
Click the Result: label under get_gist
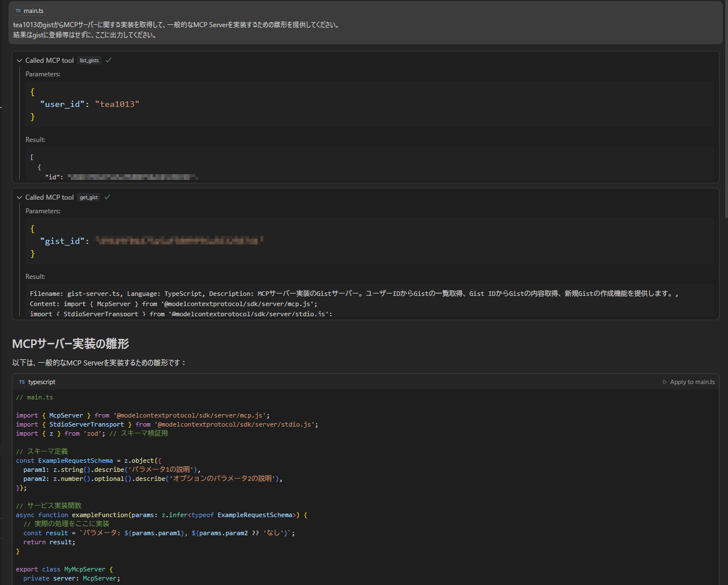(x=35, y=277)
